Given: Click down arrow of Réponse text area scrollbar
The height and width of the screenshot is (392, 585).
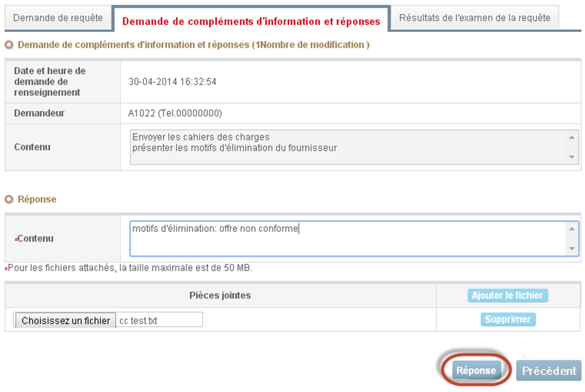Looking at the screenshot, I should coord(572,249).
